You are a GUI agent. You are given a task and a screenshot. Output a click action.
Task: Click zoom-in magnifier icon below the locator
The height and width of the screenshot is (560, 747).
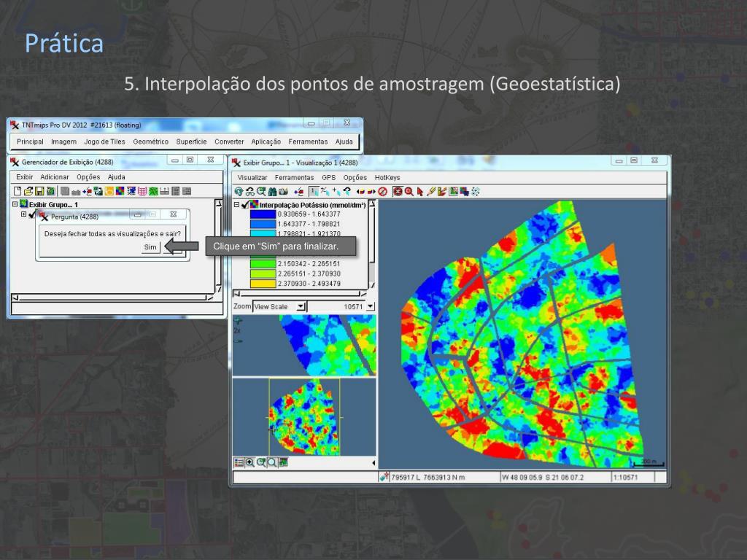(250, 462)
